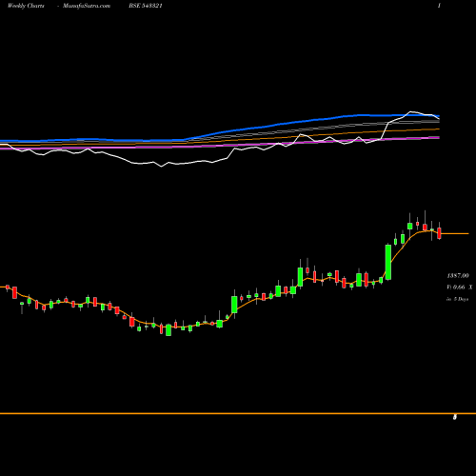Click the "V: 0.66 X" volume reading

pyautogui.click(x=460, y=288)
